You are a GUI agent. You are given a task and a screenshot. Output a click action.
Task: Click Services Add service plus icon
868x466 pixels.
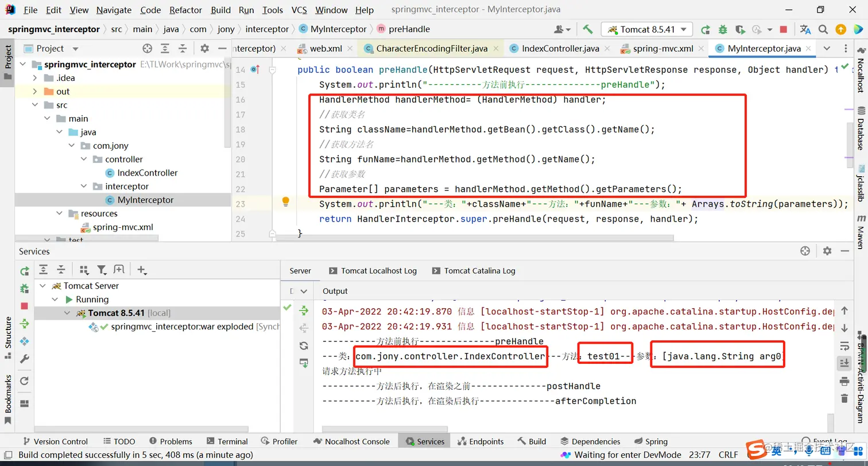142,270
